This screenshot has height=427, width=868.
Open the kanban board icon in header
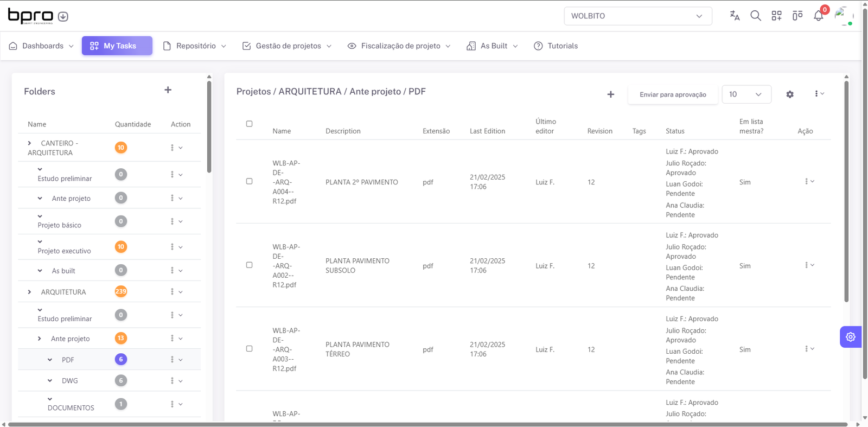coord(797,16)
